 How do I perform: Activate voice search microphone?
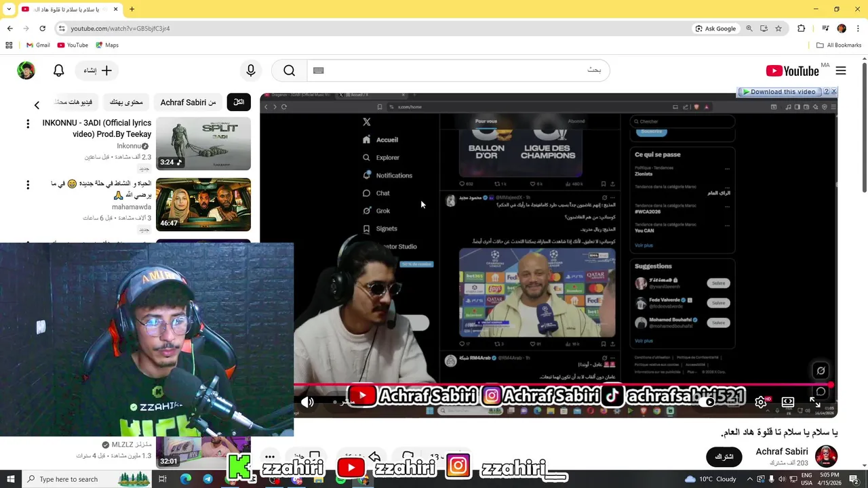[x=251, y=70]
